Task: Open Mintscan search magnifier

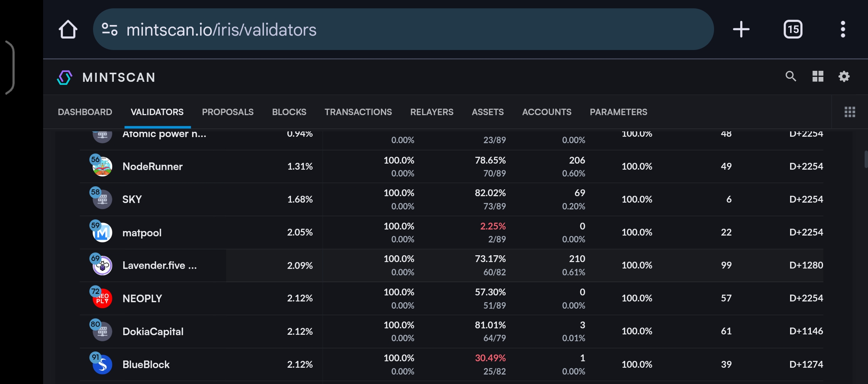Action: [790, 76]
